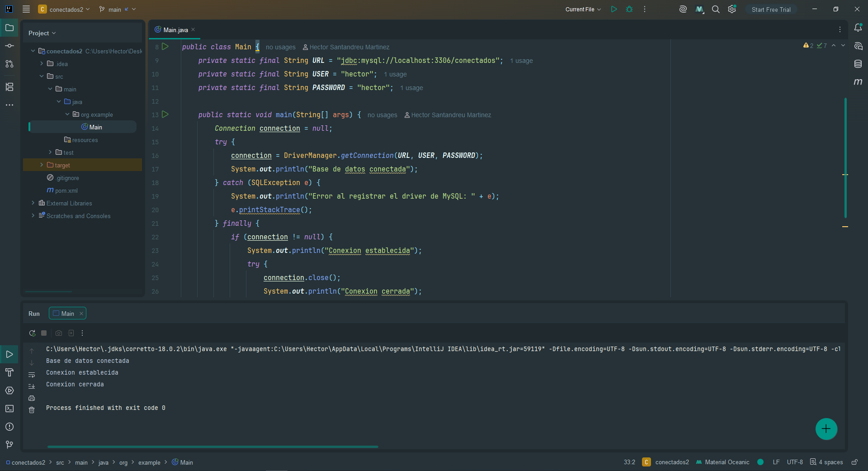Debug the current file
The width and height of the screenshot is (868, 471).
pyautogui.click(x=629, y=9)
